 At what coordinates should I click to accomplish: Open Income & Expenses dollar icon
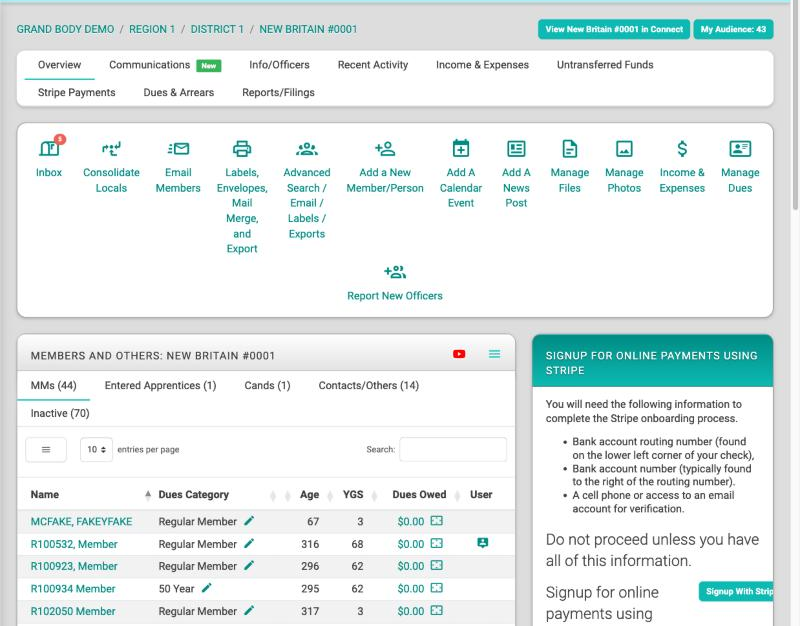pos(682,148)
